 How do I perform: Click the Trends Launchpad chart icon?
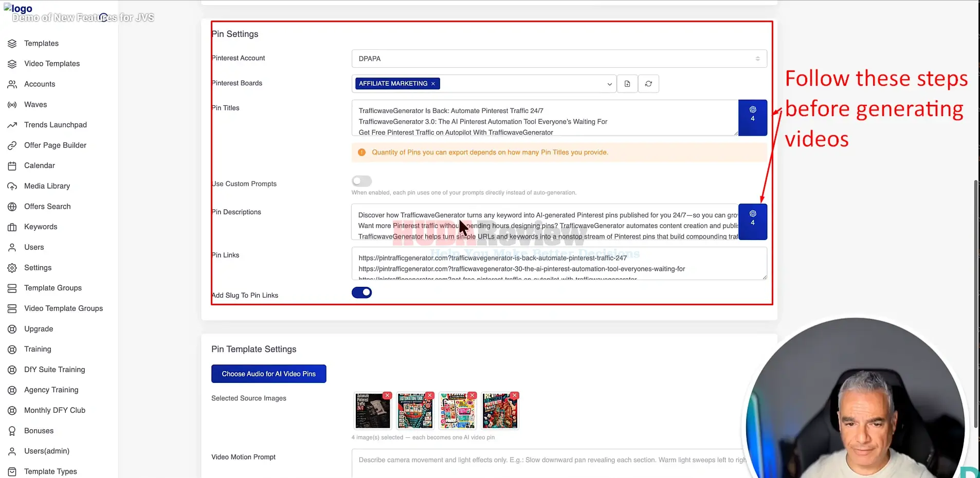point(12,125)
